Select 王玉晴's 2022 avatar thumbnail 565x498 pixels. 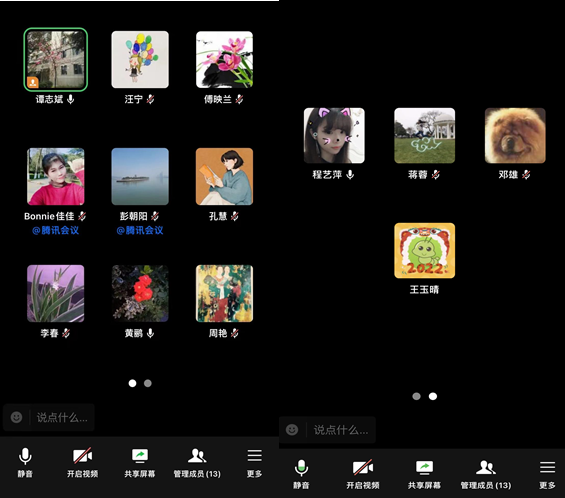point(424,250)
